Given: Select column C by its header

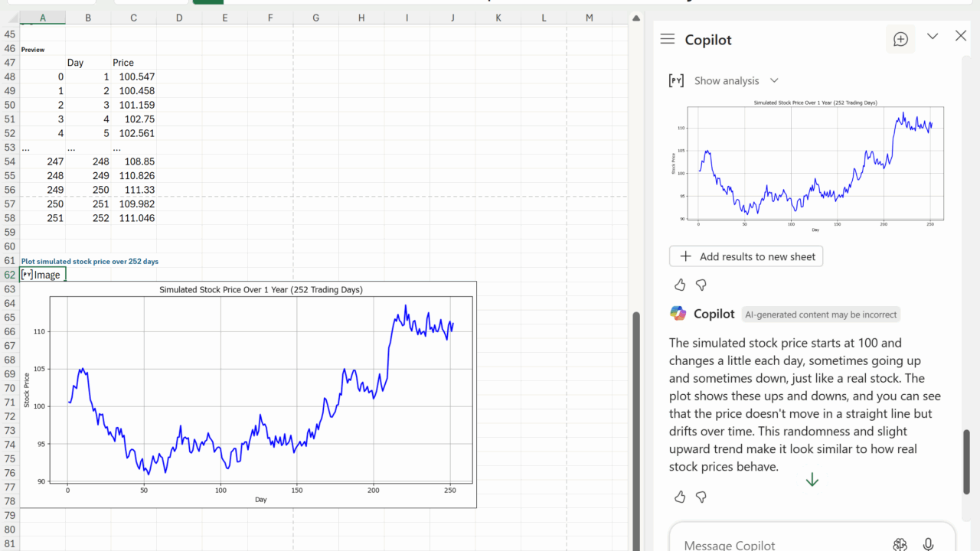Looking at the screenshot, I should (133, 18).
